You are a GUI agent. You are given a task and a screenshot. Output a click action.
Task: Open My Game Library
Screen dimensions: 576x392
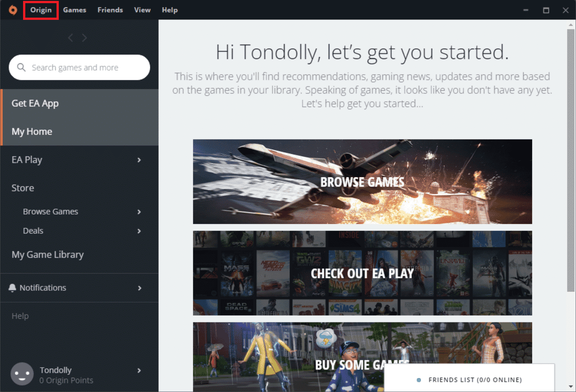47,255
